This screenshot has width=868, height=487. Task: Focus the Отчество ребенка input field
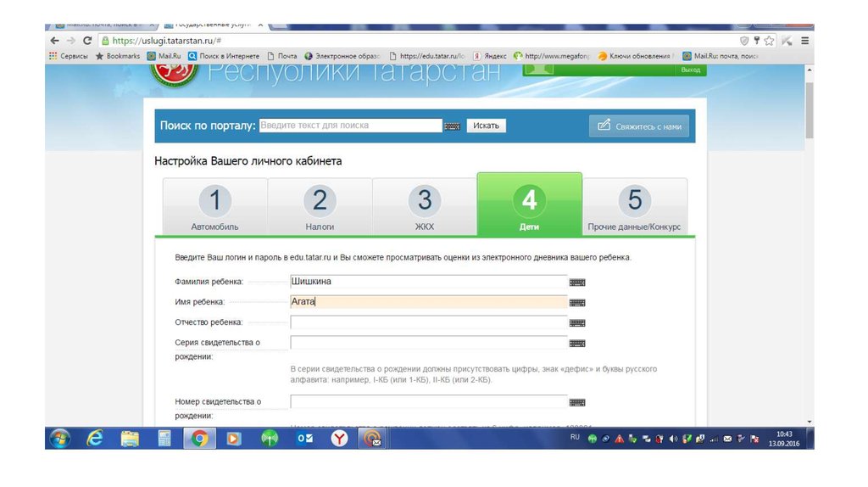[x=428, y=322]
